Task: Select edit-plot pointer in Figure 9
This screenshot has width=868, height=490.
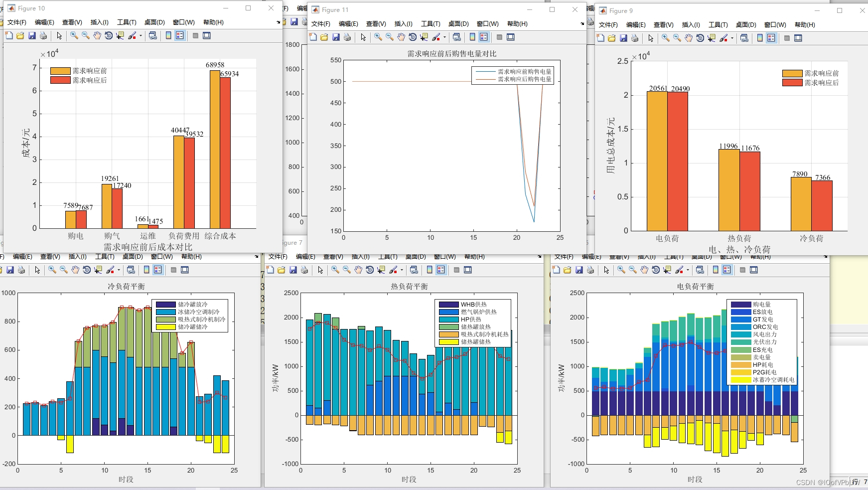Action: (x=651, y=38)
